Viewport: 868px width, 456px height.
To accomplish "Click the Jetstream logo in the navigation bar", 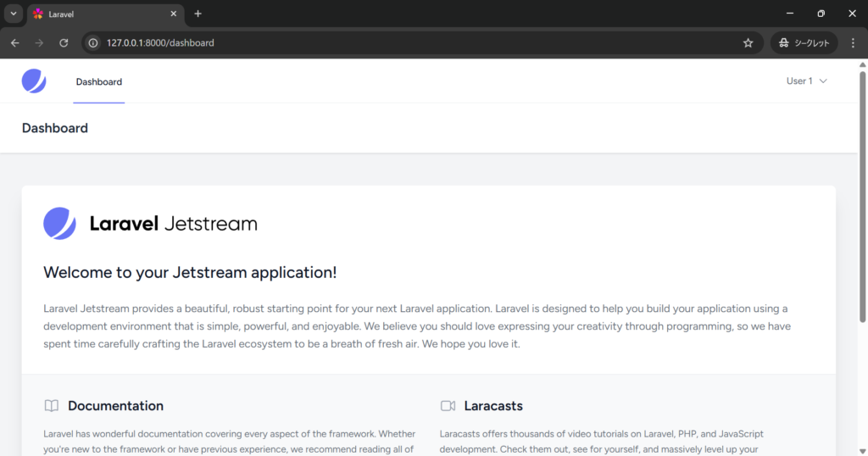I will tap(34, 81).
